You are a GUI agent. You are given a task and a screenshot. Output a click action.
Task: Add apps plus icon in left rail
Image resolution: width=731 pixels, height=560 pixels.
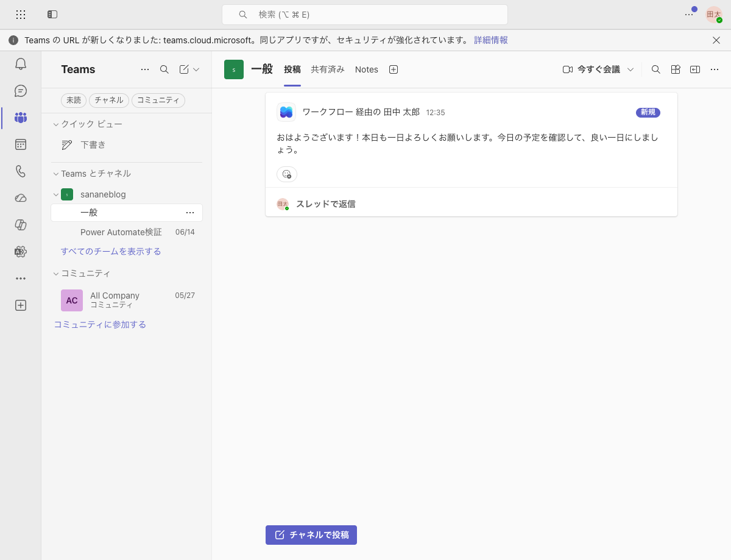(x=21, y=305)
